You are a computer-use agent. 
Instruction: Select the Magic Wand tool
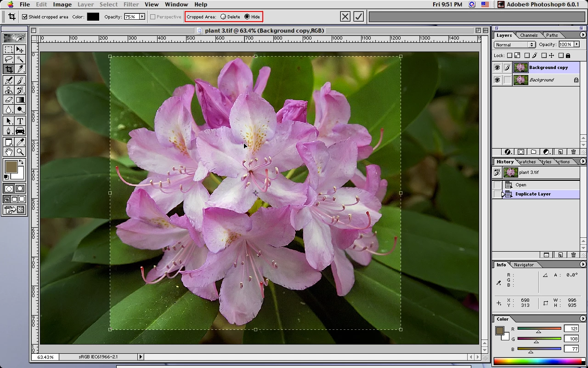(20, 59)
